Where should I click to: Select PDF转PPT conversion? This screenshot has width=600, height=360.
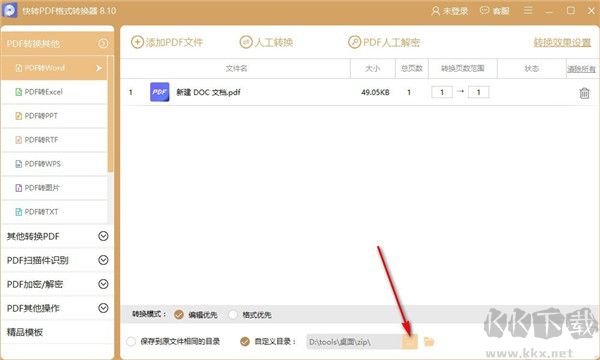pos(54,116)
